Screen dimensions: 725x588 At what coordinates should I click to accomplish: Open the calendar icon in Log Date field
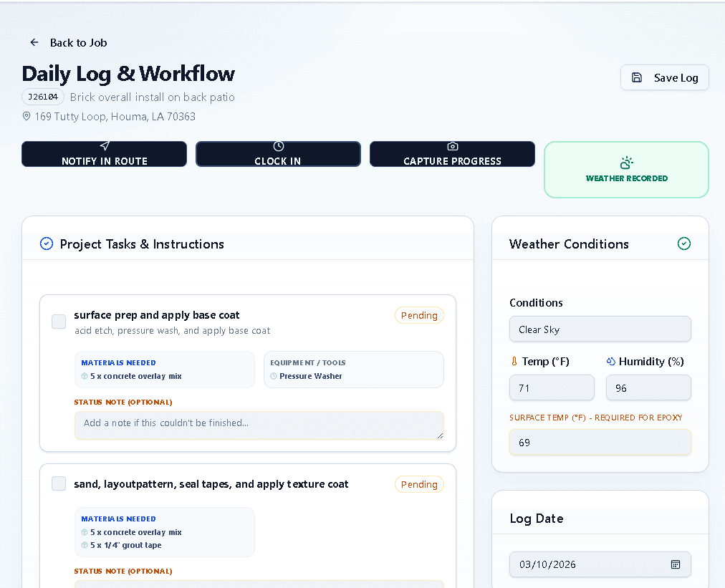[675, 564]
